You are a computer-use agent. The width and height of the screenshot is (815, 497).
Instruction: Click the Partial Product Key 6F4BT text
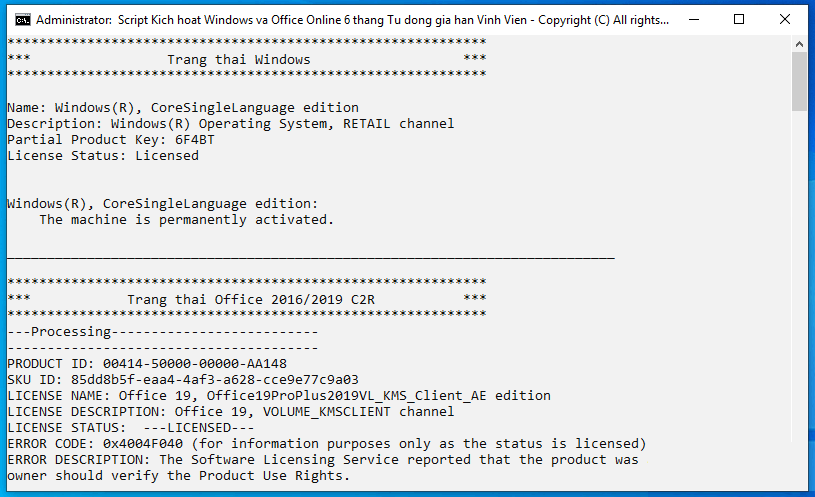(x=111, y=140)
